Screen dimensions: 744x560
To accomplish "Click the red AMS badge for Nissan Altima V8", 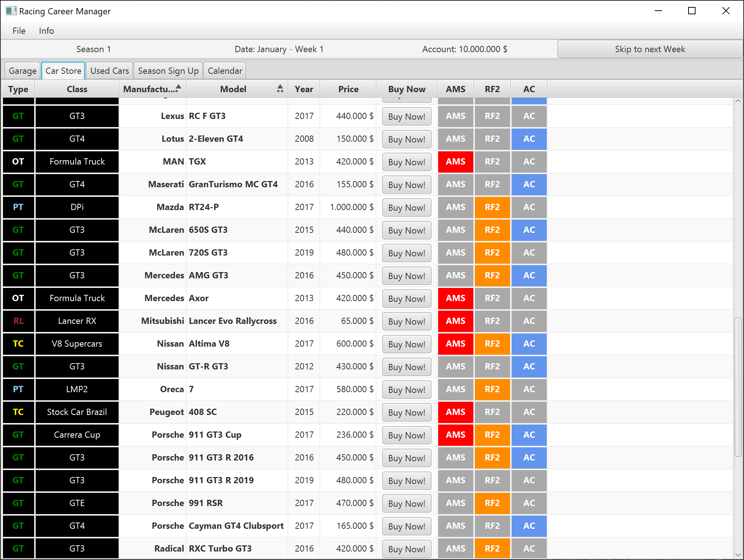I will (455, 344).
